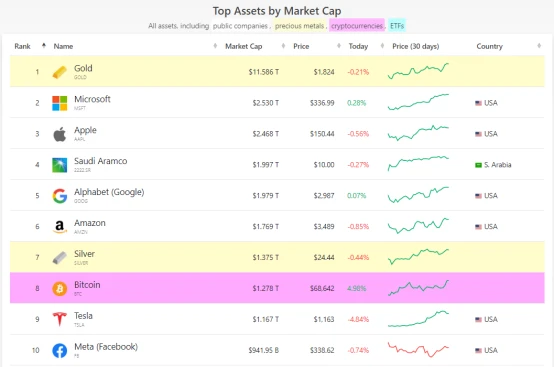The image size is (554, 367).
Task: Click the Bitcoin coin icon
Action: coord(59,289)
